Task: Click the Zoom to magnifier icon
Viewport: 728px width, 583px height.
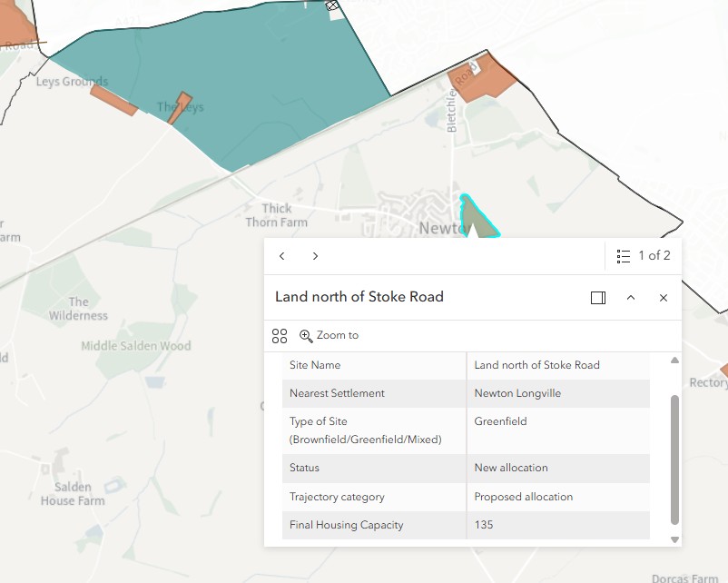Action: coord(306,336)
